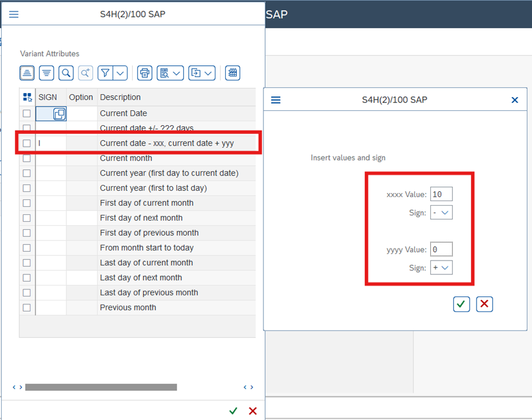Select the Current month row checkbox

27,158
